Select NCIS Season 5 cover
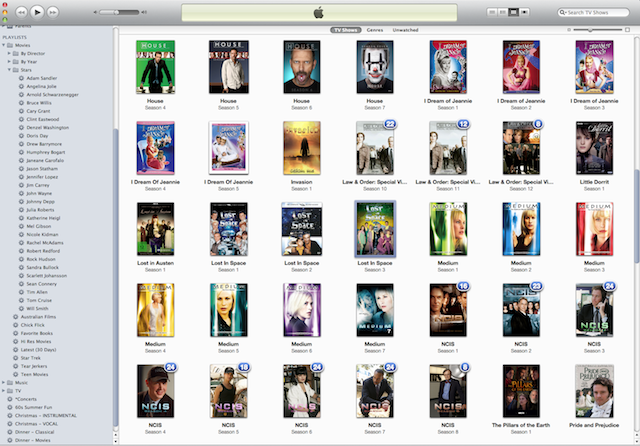This screenshot has height=446, width=640. (x=228, y=391)
